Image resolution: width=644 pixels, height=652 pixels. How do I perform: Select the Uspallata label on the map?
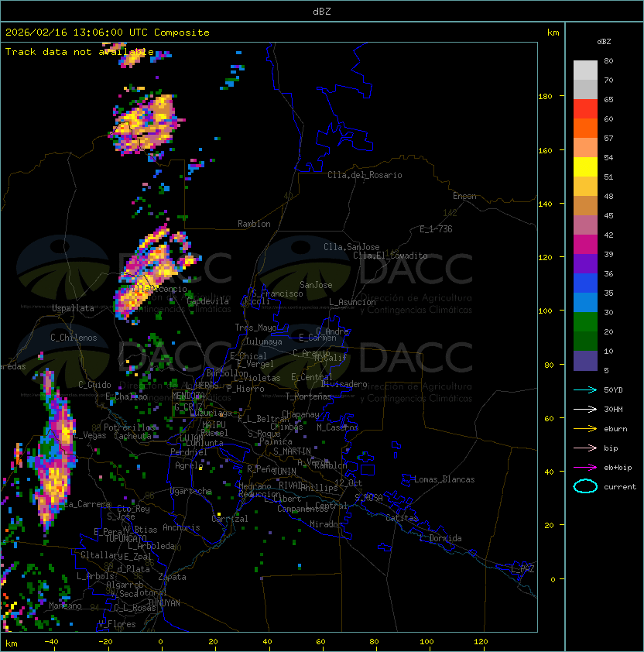coord(73,308)
